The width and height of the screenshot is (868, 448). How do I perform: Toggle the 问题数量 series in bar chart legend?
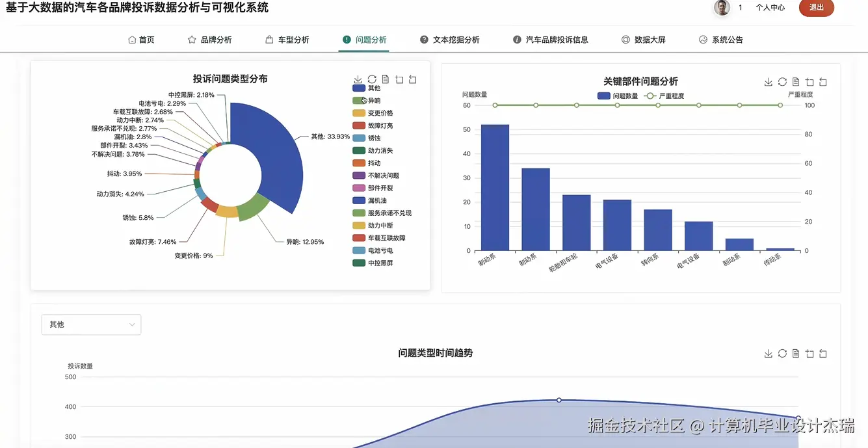618,96
